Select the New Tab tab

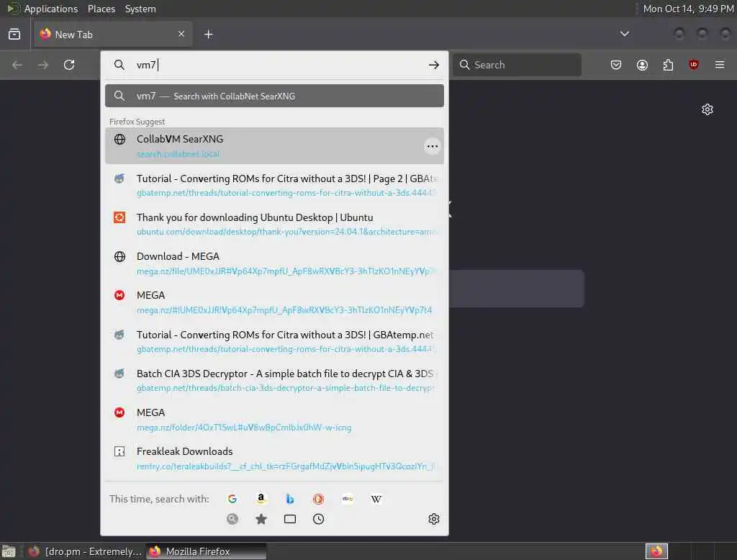pyautogui.click(x=113, y=34)
